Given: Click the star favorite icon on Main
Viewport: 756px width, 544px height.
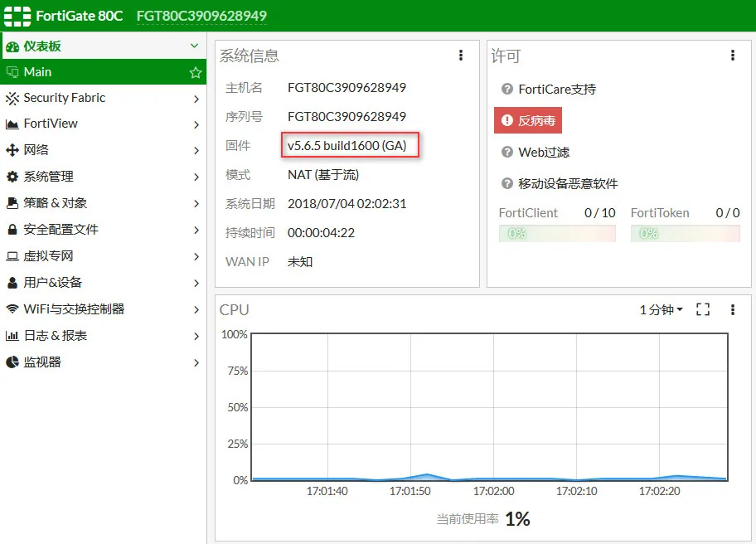Looking at the screenshot, I should [196, 72].
